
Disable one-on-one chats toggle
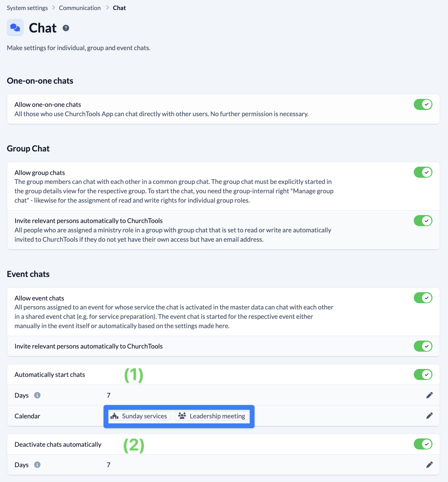tap(423, 104)
